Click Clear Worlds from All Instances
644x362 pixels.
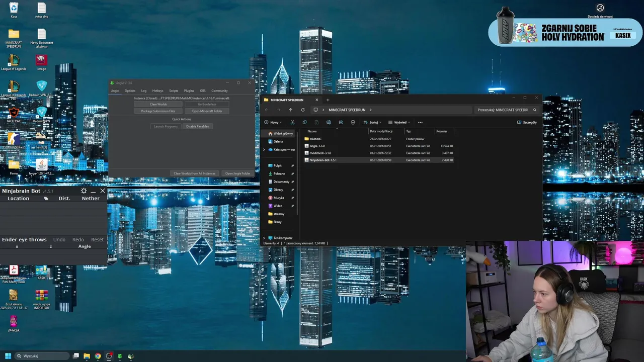[x=195, y=173]
